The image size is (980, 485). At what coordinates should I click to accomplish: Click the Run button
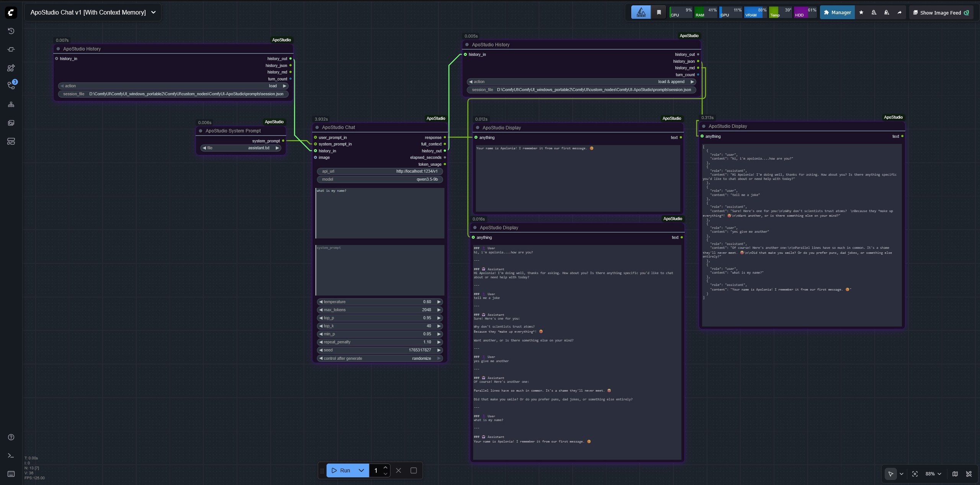(341, 470)
